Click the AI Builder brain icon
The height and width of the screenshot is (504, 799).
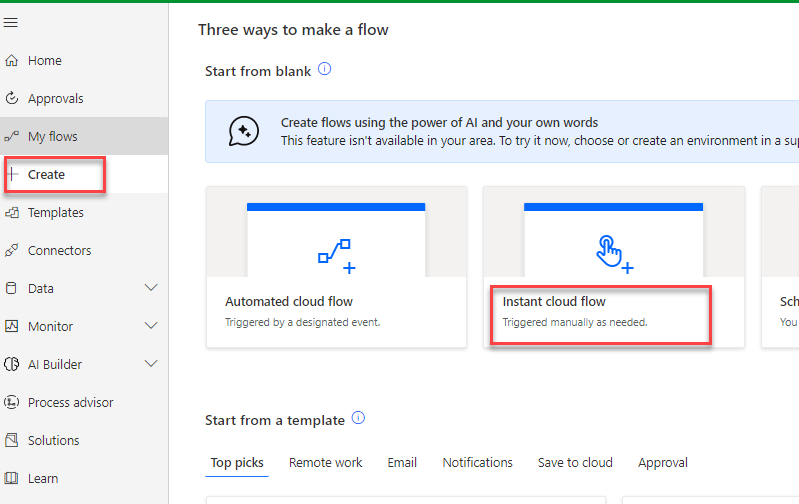tap(11, 364)
